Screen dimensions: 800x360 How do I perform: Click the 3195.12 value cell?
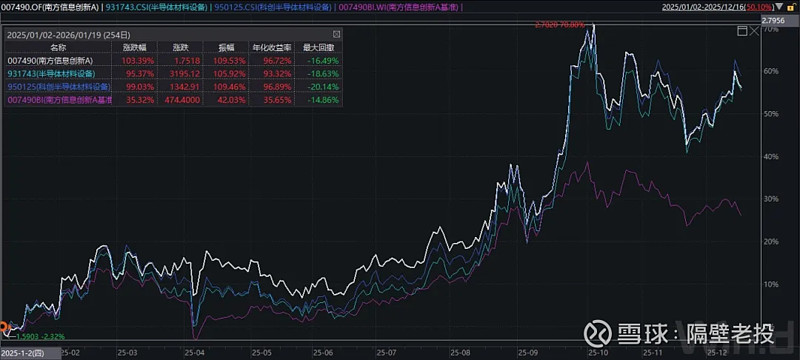coord(186,74)
